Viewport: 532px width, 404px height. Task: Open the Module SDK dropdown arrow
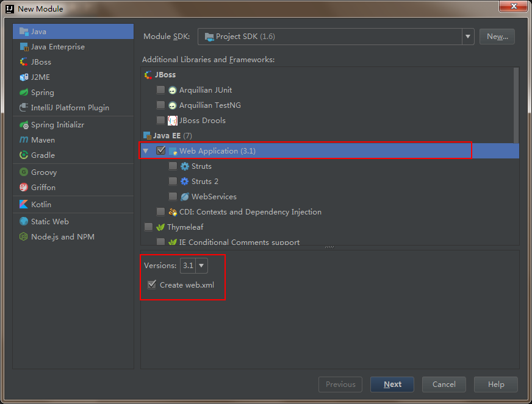click(468, 37)
